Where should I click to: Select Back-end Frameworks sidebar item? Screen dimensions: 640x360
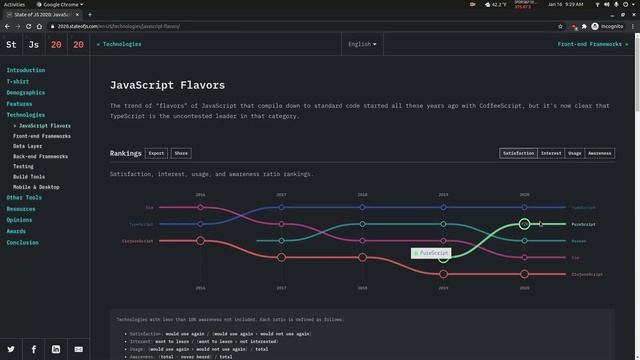click(40, 156)
